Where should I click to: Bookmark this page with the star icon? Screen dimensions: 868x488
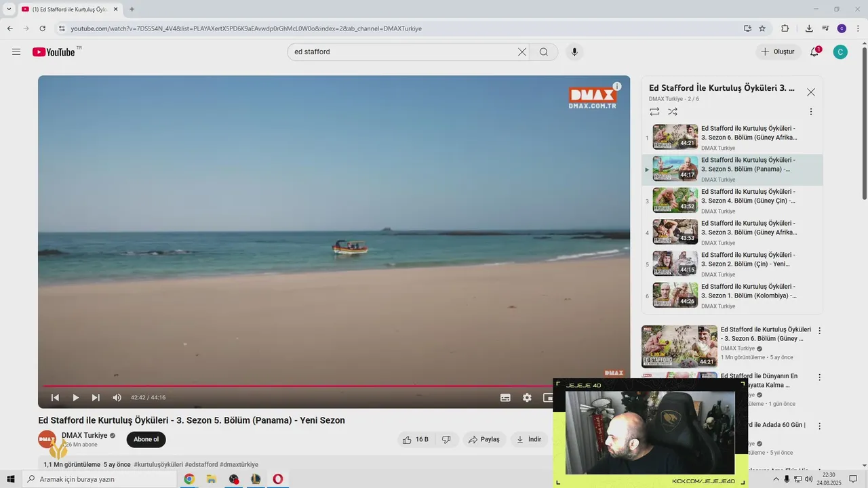pyautogui.click(x=762, y=28)
